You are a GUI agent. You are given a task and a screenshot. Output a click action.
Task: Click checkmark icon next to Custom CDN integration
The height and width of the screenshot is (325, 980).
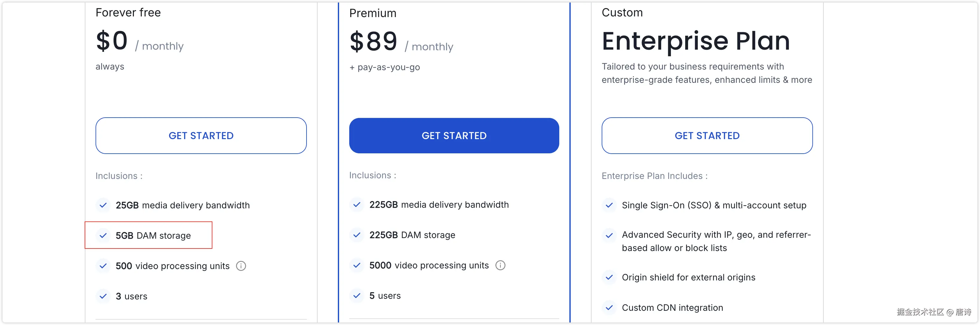point(609,308)
